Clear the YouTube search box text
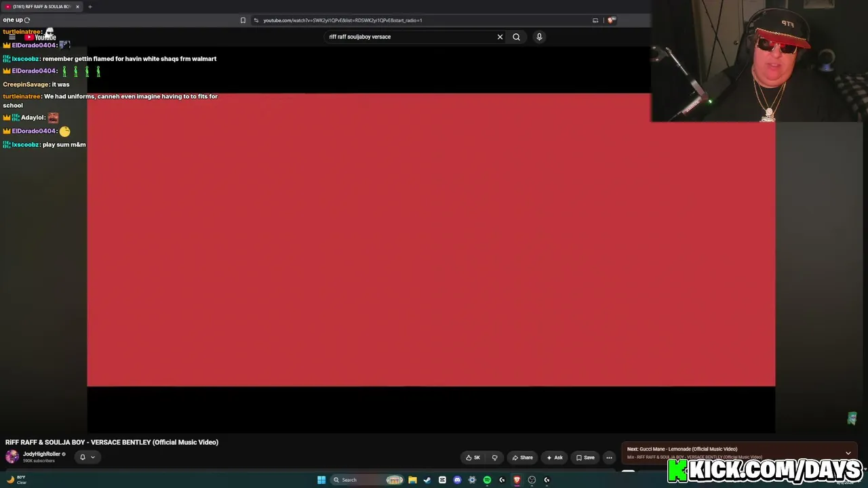The width and height of the screenshot is (868, 488). (500, 37)
